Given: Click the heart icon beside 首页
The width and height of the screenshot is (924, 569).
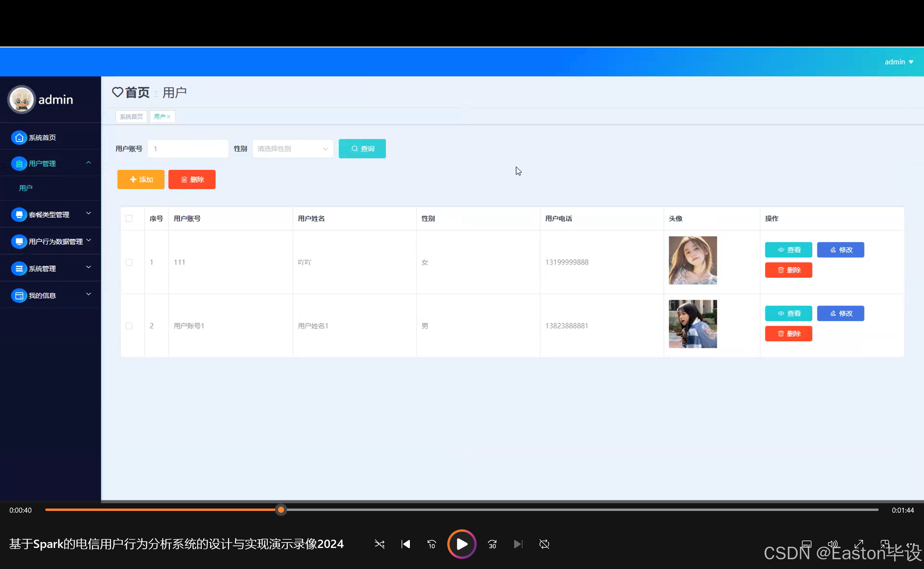Looking at the screenshot, I should coord(117,92).
